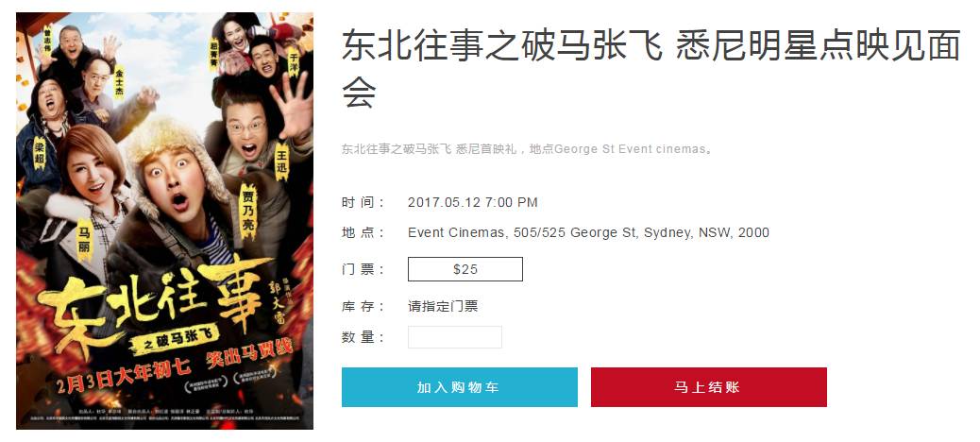Click the surprised man in fur hat on poster
The image size is (980, 442).
click(x=175, y=188)
